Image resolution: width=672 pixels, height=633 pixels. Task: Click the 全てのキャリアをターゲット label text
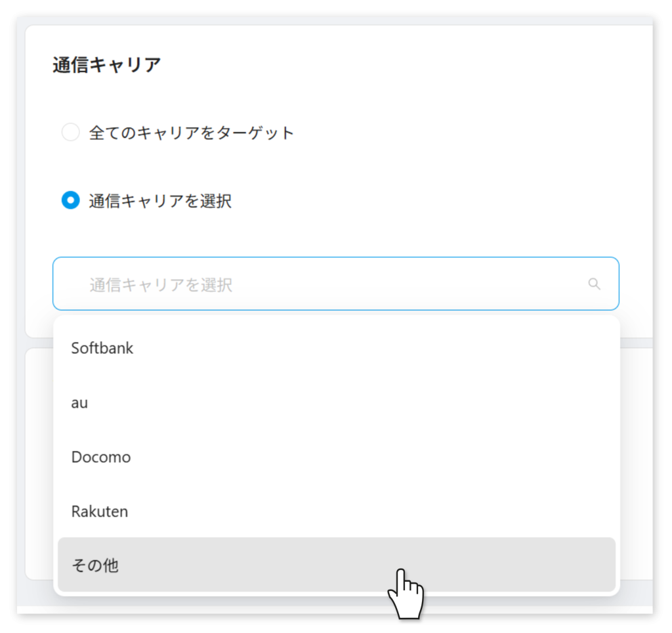192,133
